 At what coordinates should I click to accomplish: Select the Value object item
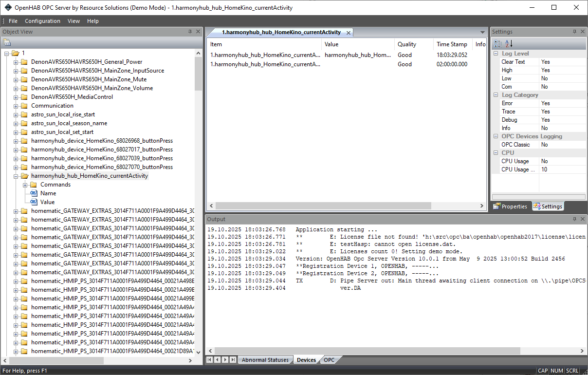[x=47, y=202]
